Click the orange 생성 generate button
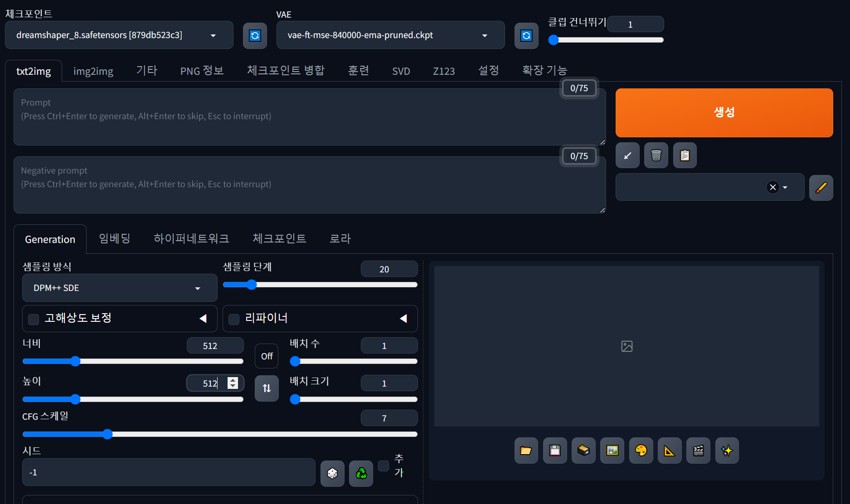 pyautogui.click(x=724, y=112)
